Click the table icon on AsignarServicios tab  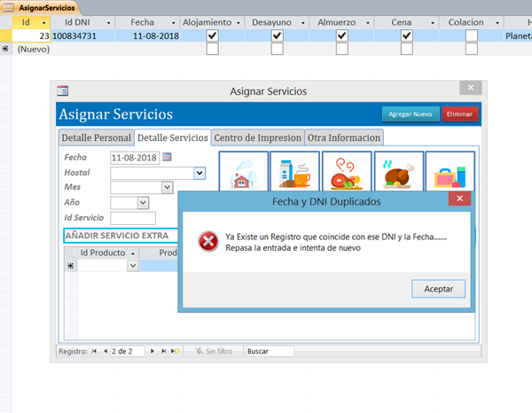[8, 7]
